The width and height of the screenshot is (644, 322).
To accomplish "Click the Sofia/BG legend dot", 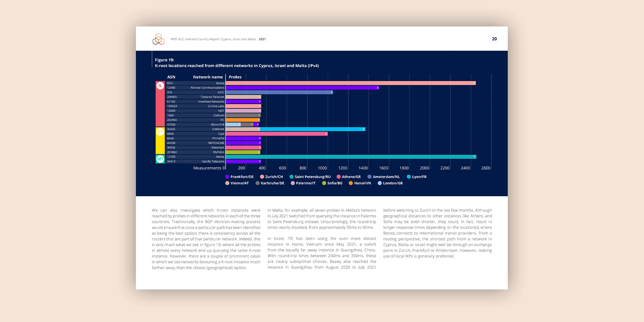I will point(324,183).
